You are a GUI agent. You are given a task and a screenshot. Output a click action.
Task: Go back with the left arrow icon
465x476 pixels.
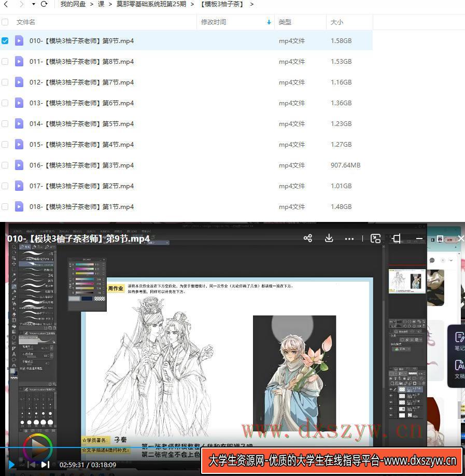[x=6, y=4]
